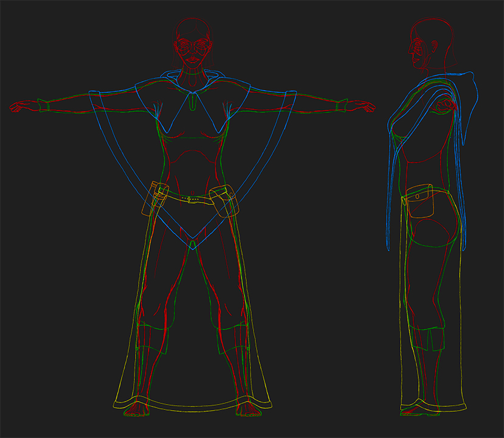The width and height of the screenshot is (504, 438).
Task: Click the left belt pouch on front figure
Action: click(x=156, y=199)
